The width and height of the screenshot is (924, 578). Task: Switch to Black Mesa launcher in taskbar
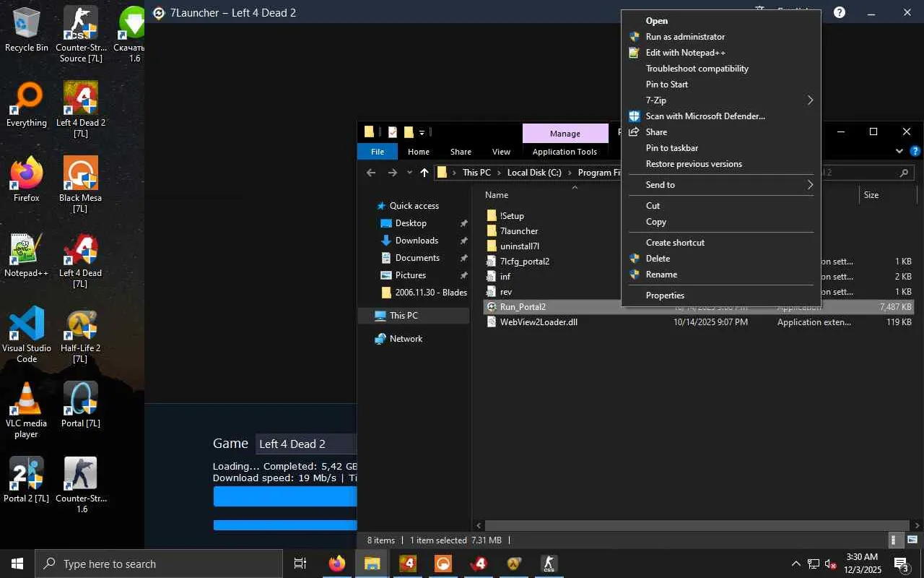pyautogui.click(x=443, y=564)
